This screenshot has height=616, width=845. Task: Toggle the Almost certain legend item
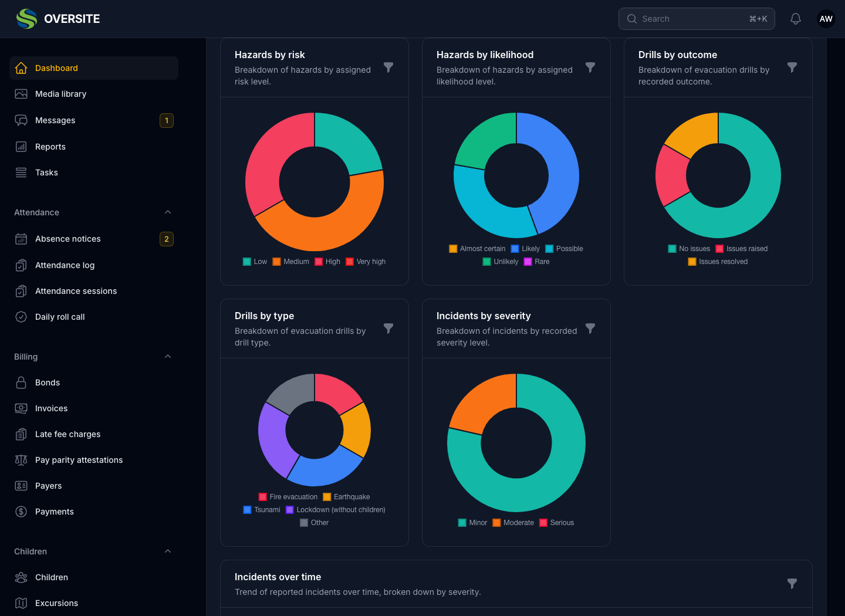pos(477,249)
